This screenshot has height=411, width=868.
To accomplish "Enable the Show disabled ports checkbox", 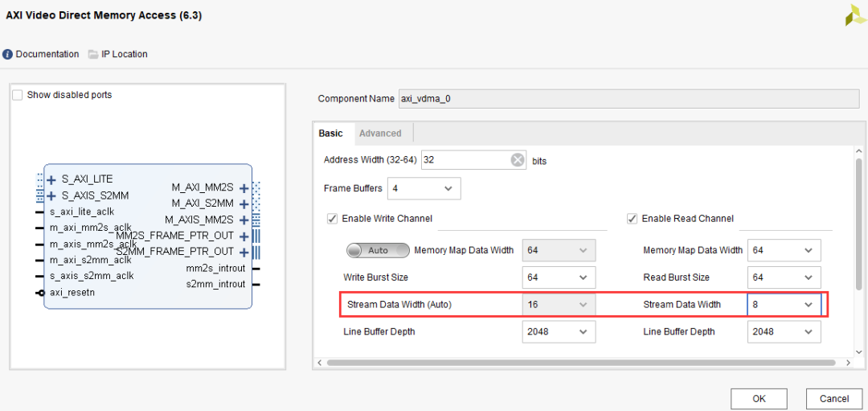I will [x=18, y=95].
